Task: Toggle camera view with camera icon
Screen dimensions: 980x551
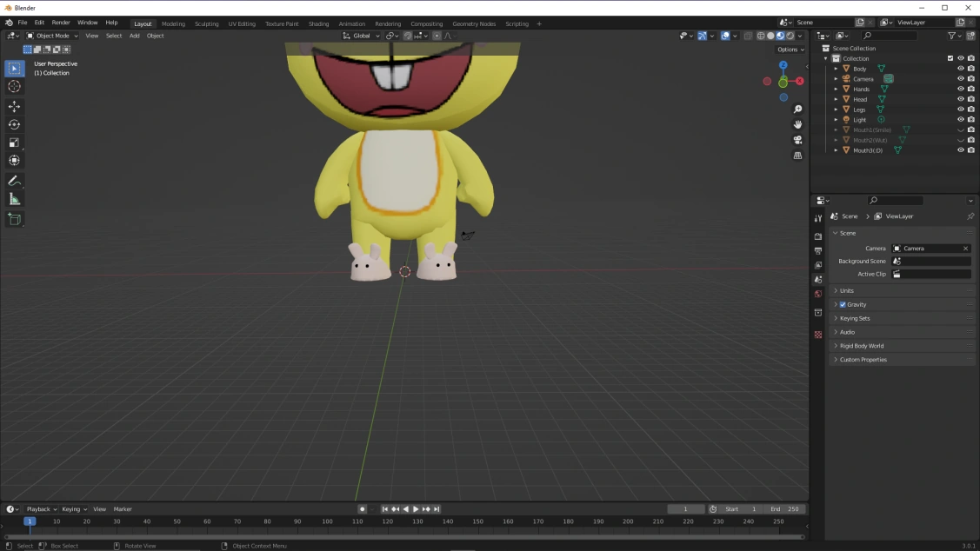Action: click(797, 140)
